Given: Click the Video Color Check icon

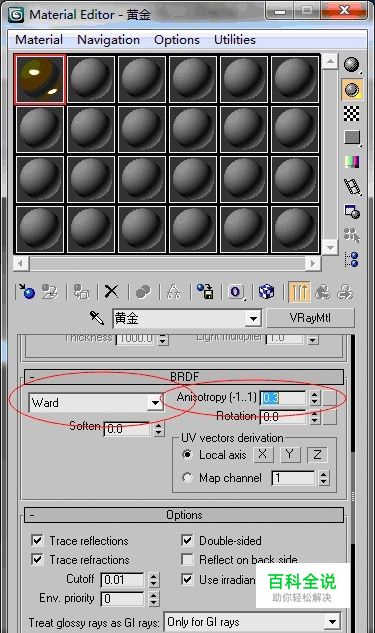Looking at the screenshot, I should point(352,162).
